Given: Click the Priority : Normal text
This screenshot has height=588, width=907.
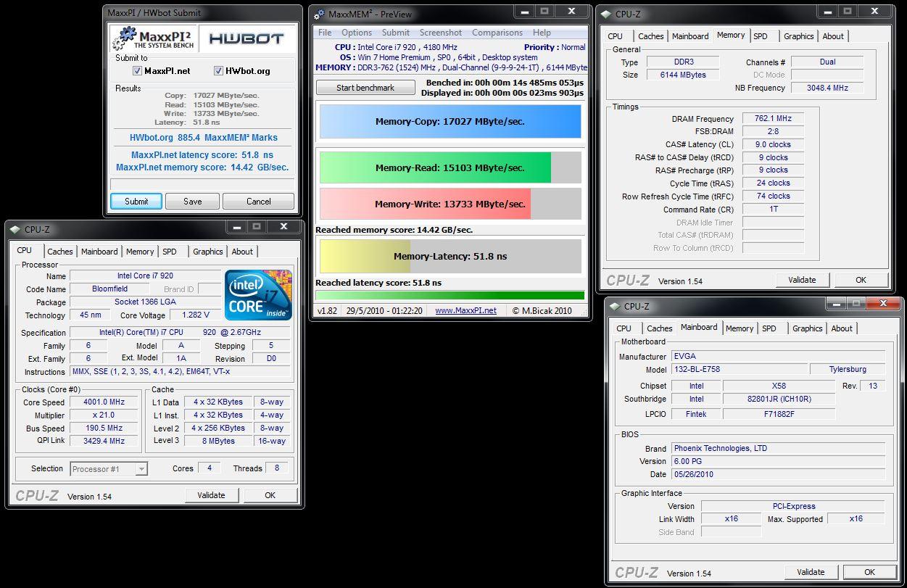Looking at the screenshot, I should 555,47.
